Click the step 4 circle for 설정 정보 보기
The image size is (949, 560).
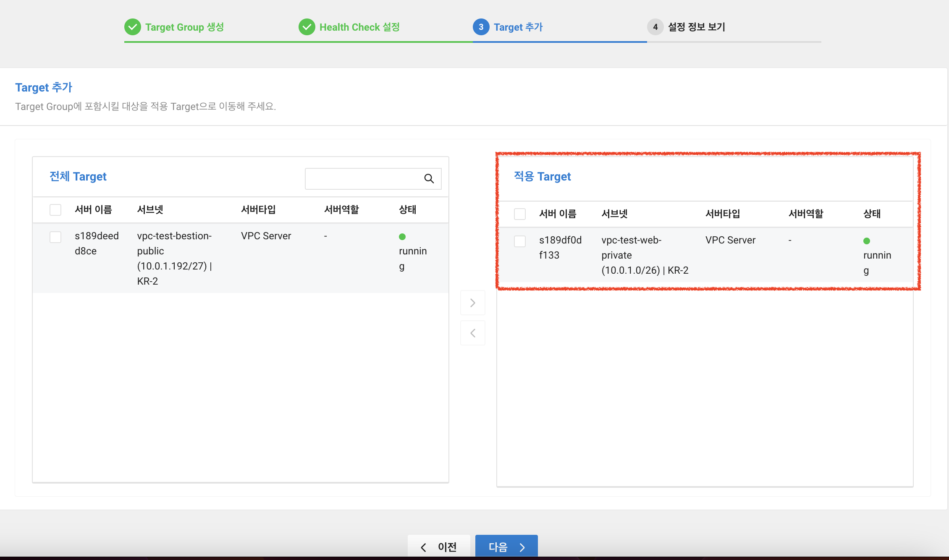pos(655,27)
